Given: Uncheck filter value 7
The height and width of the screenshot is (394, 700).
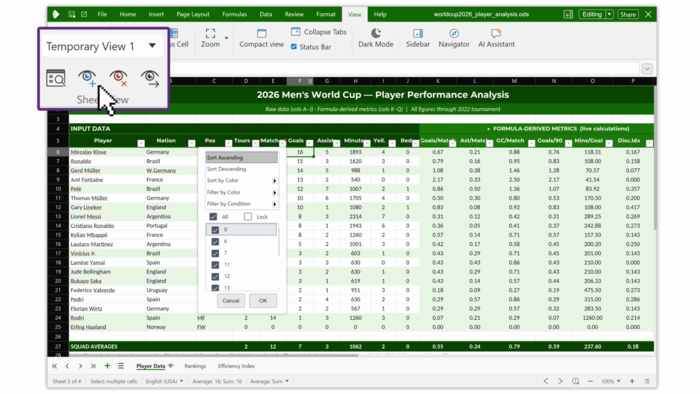Looking at the screenshot, I should pyautogui.click(x=215, y=253).
